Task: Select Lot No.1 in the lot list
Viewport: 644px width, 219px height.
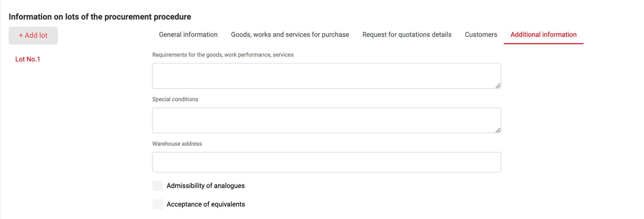Action: [x=28, y=59]
